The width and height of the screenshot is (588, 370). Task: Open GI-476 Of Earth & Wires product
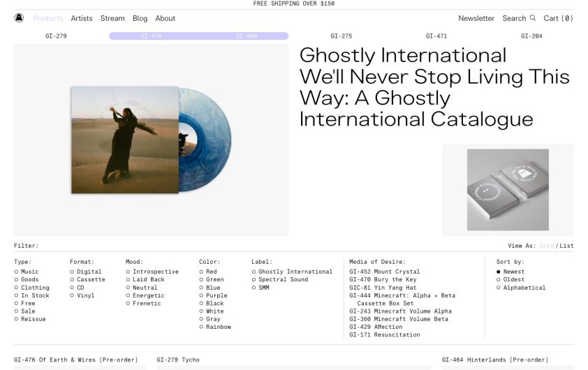75,360
